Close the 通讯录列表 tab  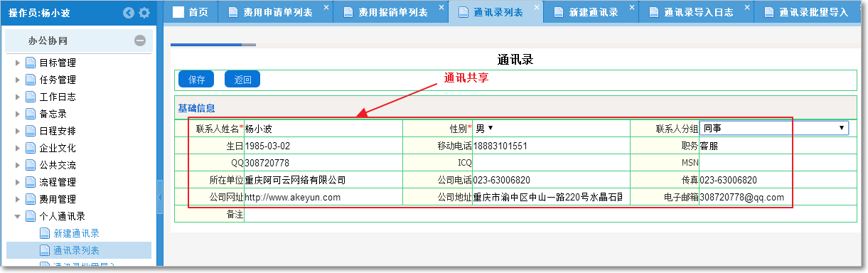point(537,7)
